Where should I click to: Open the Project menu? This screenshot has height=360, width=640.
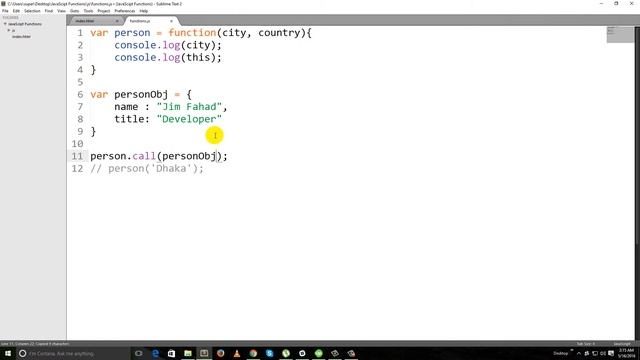click(x=104, y=11)
